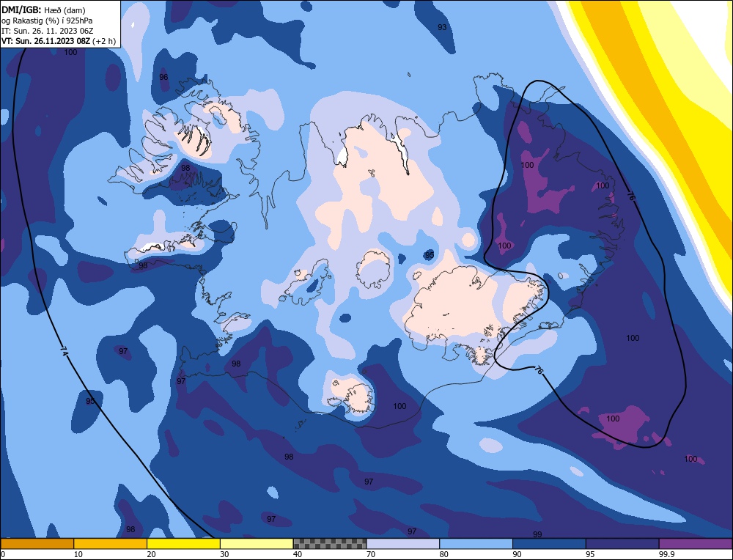
Task: Click the '40' legend scale number
Action: point(298,554)
